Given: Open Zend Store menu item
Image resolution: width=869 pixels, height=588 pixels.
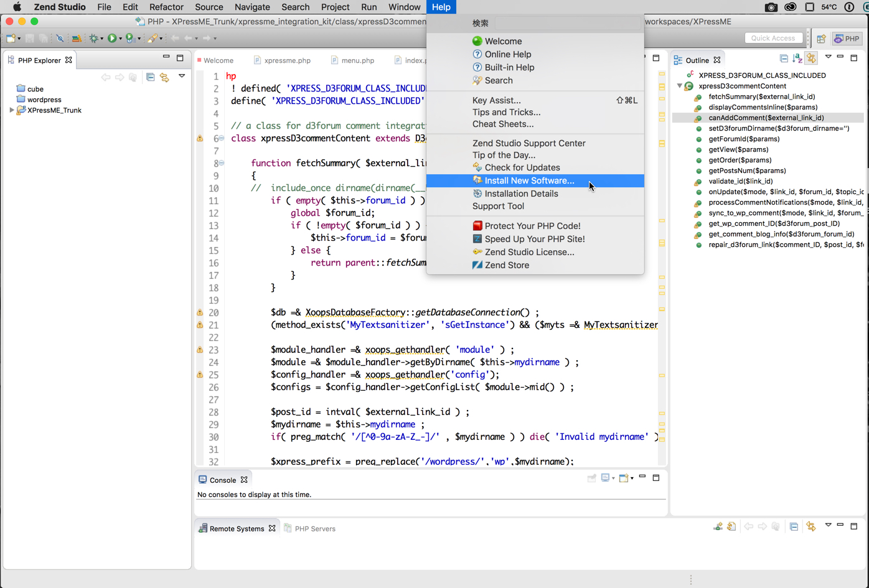Looking at the screenshot, I should (535, 265).
